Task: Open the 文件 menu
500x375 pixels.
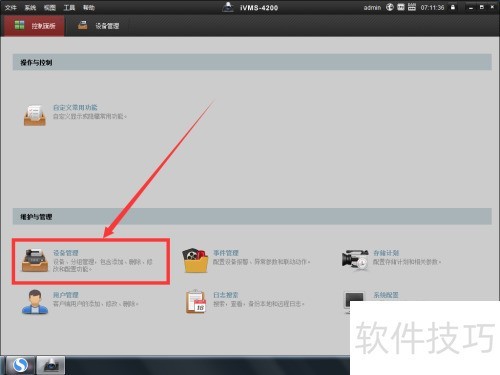Action: tap(11, 7)
